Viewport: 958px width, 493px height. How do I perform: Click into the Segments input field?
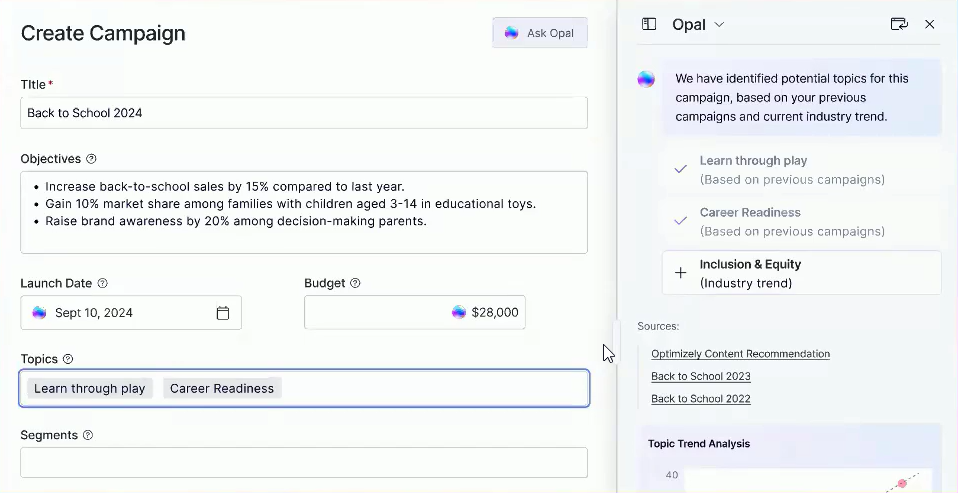pyautogui.click(x=303, y=462)
